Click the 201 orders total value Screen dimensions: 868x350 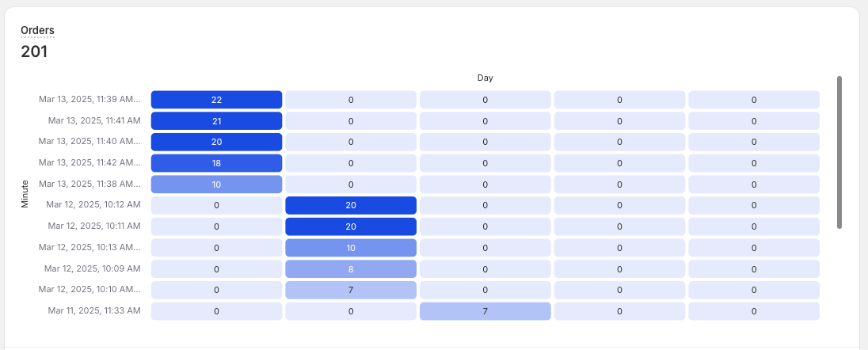(x=34, y=52)
